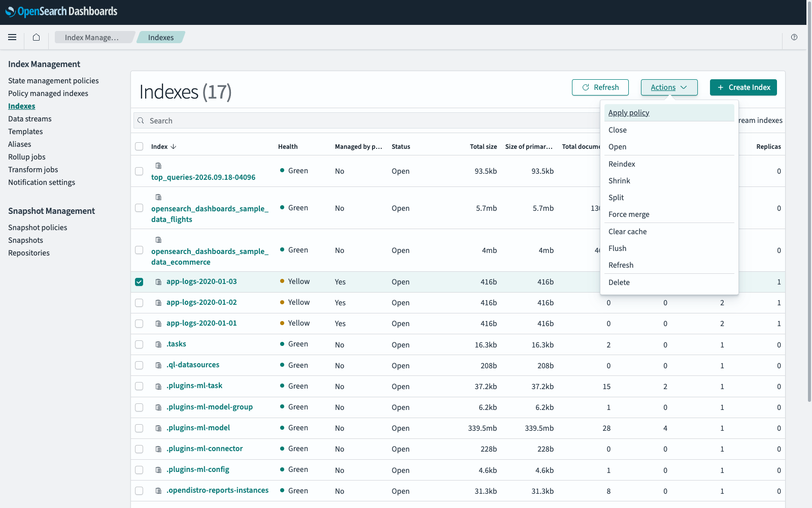Click document icon beside .tasks index
This screenshot has width=812, height=508.
(158, 344)
